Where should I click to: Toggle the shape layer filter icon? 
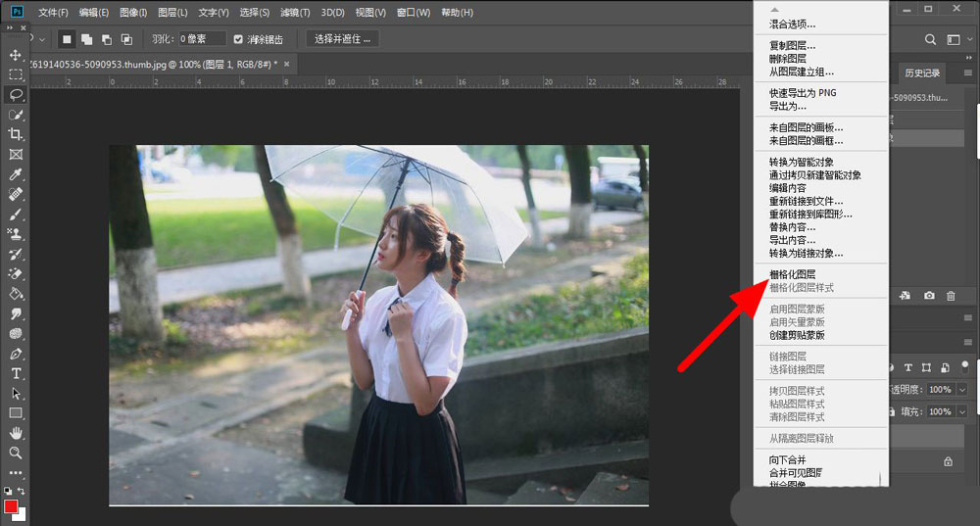pos(926,367)
